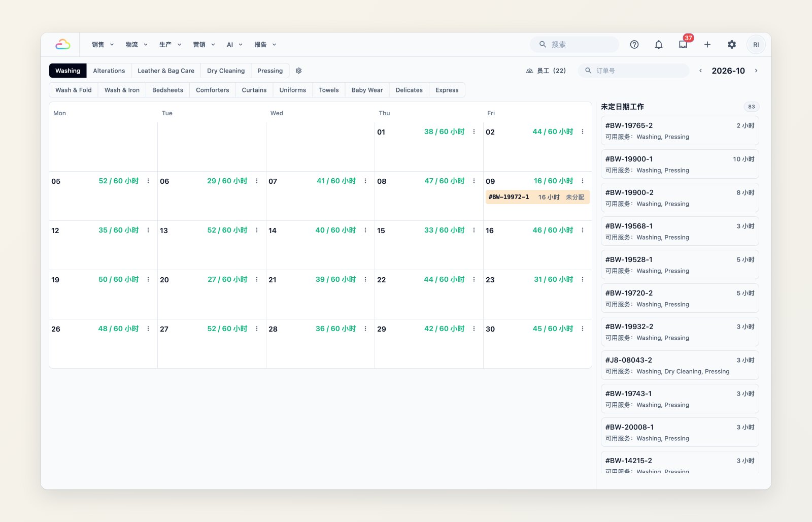Click the 订单号 order number field

633,71
